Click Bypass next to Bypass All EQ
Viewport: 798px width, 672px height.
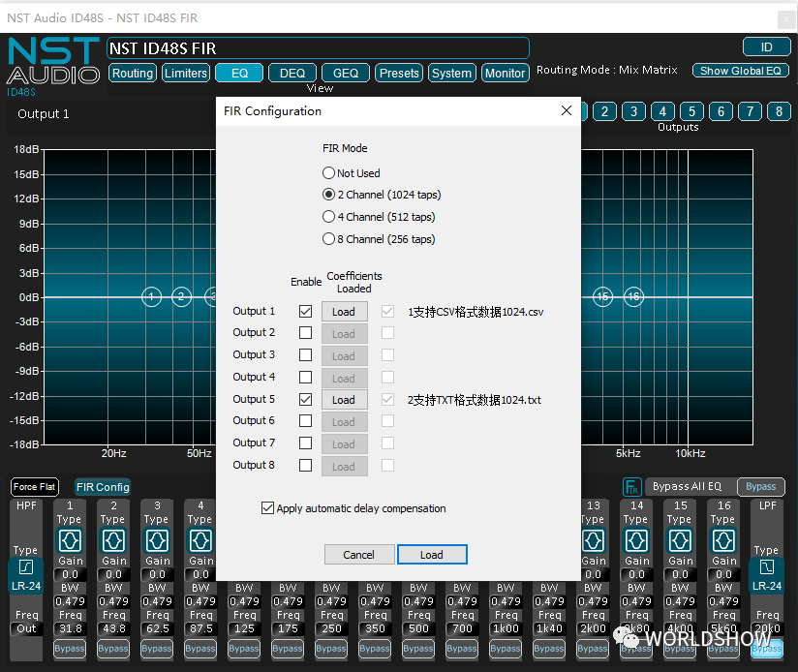click(761, 487)
